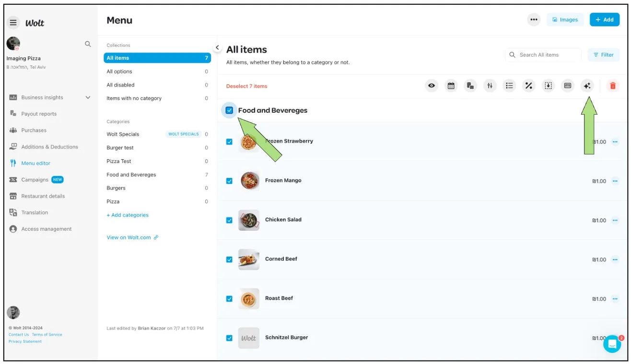Open the three-dots menu beside Images button

tap(534, 20)
